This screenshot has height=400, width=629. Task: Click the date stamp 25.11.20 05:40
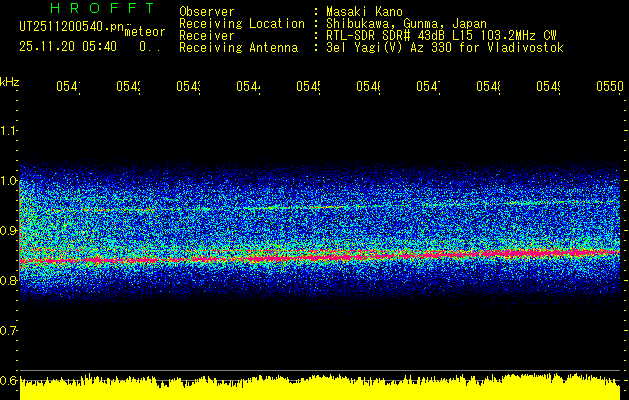point(68,47)
